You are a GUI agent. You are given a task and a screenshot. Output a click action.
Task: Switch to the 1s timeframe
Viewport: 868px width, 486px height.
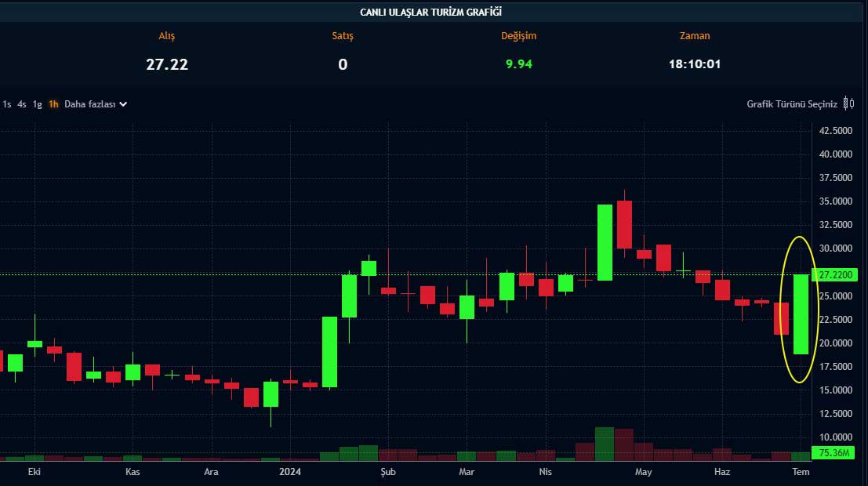tap(6, 104)
